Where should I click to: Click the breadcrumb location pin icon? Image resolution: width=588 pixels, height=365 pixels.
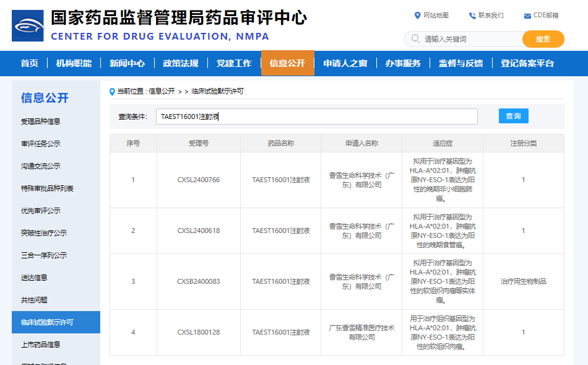coord(112,92)
